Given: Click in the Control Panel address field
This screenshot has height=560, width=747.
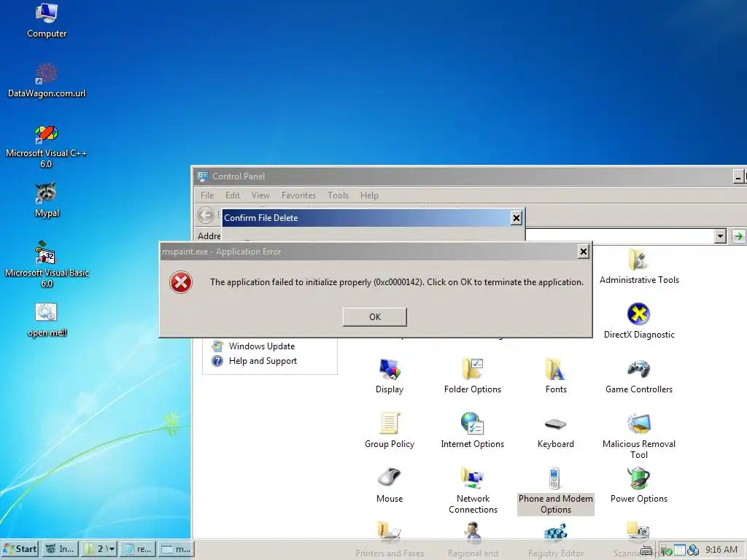Looking at the screenshot, I should [619, 236].
